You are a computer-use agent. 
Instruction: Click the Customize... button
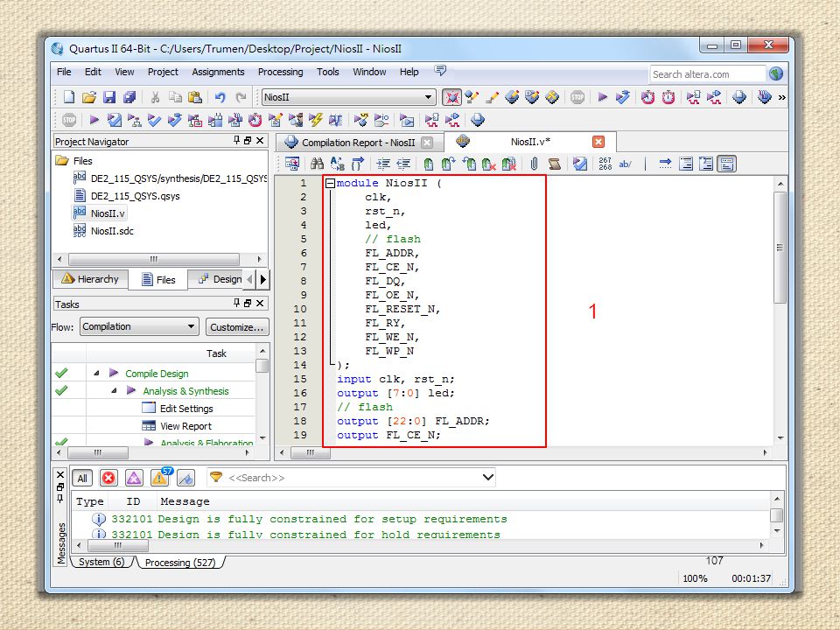[237, 326]
